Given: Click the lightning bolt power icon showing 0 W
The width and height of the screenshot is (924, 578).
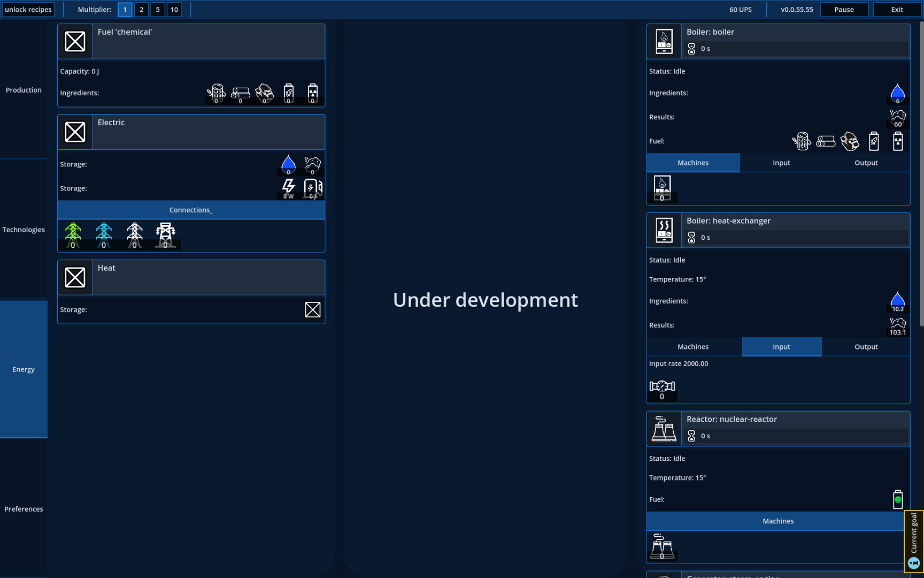Looking at the screenshot, I should pos(288,187).
